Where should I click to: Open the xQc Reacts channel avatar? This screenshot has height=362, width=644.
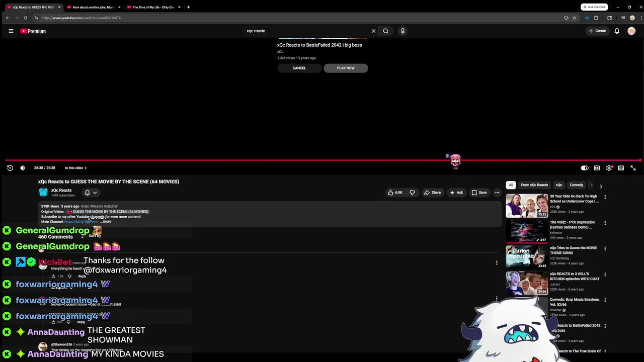[43, 193]
